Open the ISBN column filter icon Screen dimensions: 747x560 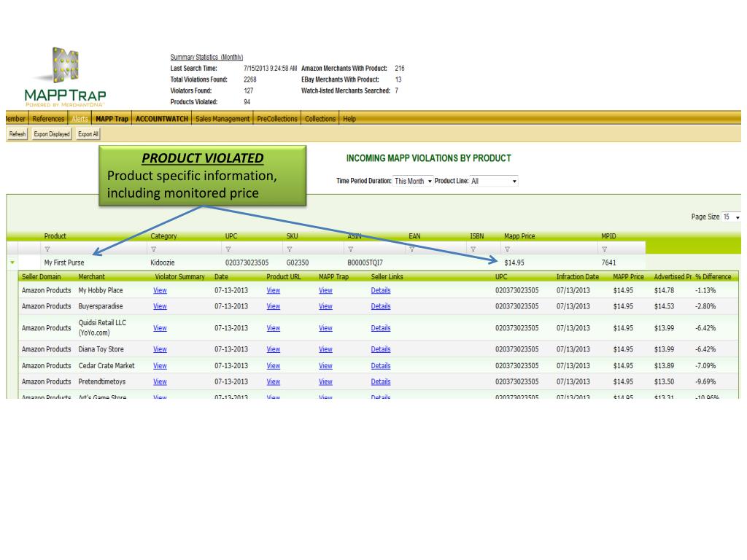tap(473, 249)
